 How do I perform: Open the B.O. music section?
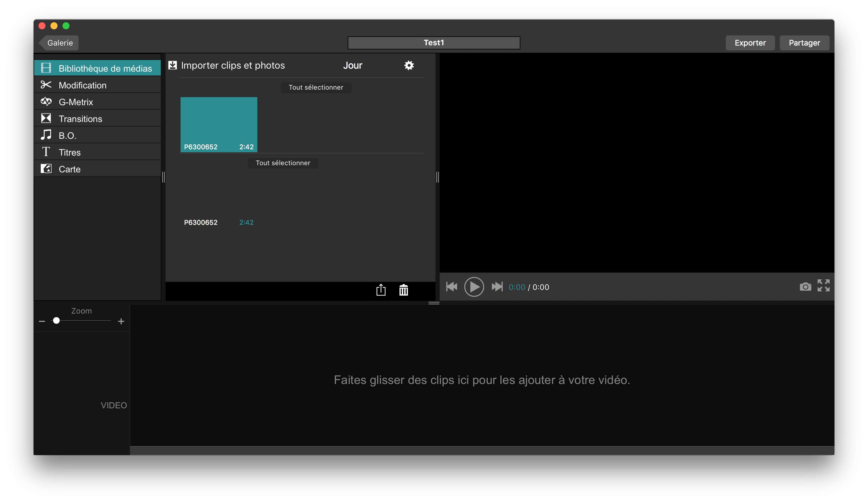(97, 135)
